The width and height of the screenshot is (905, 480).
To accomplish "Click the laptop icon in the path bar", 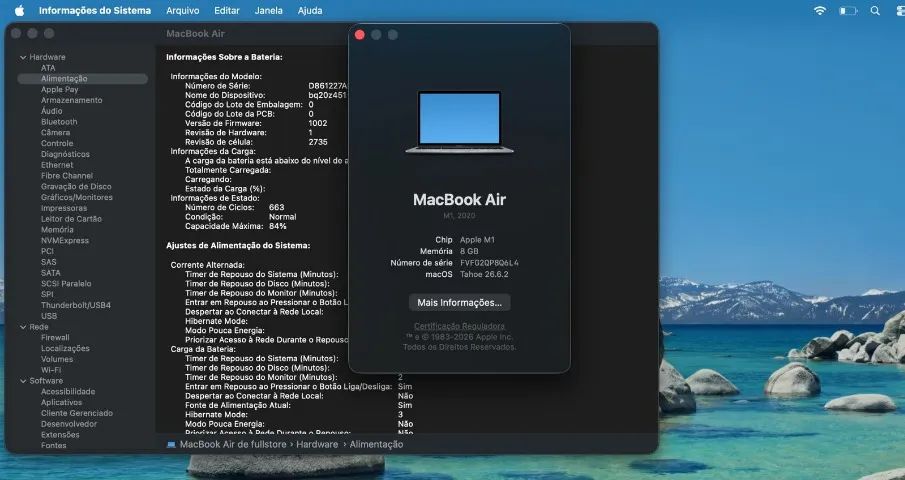I will [x=171, y=444].
